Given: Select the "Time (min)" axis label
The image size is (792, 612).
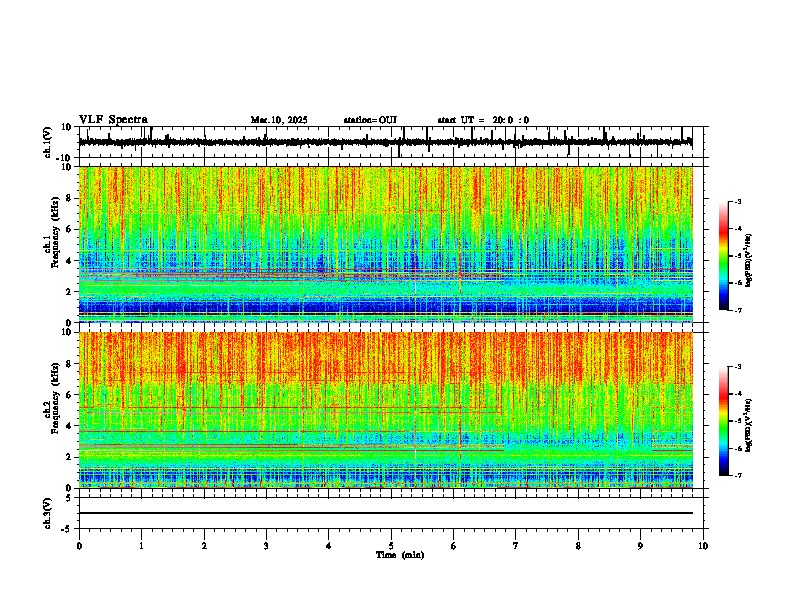Looking at the screenshot, I should (x=400, y=555).
